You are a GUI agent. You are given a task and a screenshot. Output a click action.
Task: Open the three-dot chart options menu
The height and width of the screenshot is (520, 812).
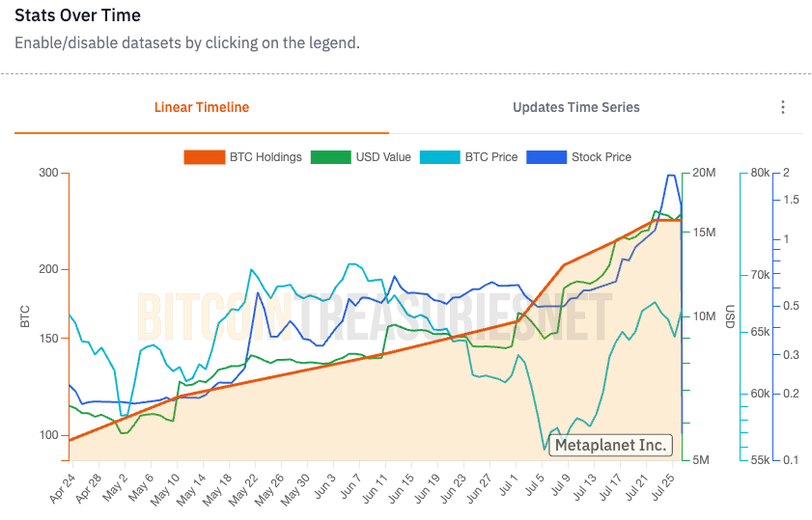[783, 107]
